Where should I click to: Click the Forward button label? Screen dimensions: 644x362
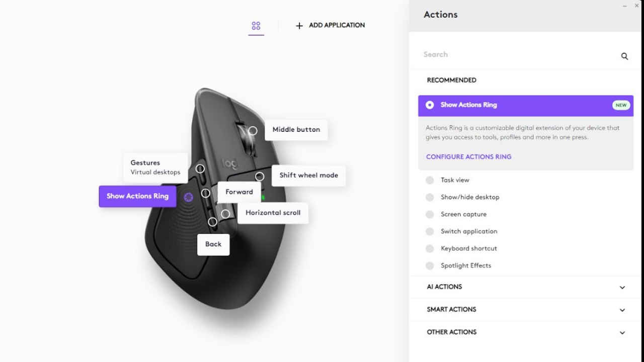point(239,192)
